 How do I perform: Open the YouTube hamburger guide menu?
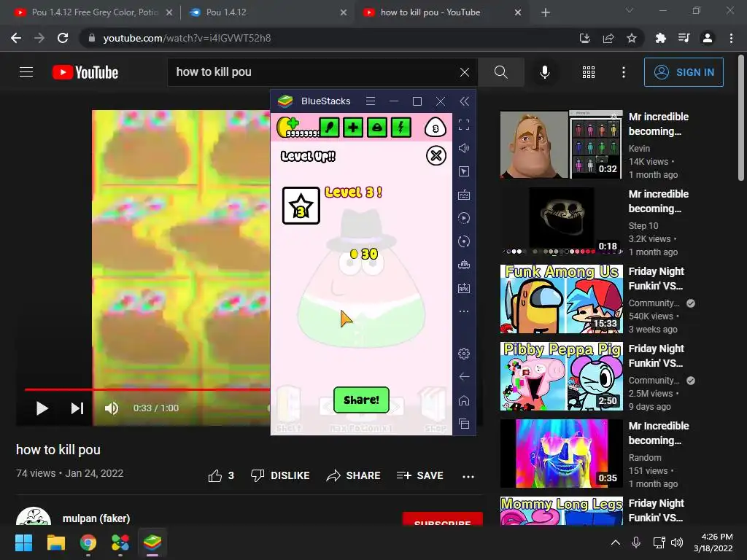[x=26, y=72]
